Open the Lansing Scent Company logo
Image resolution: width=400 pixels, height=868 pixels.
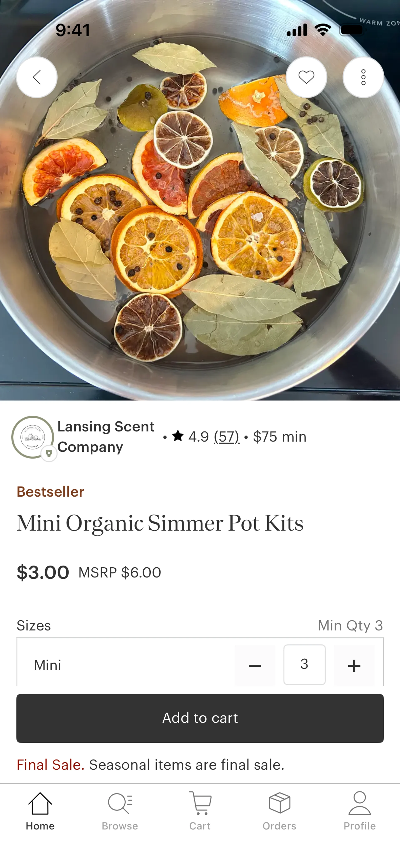[32, 437]
